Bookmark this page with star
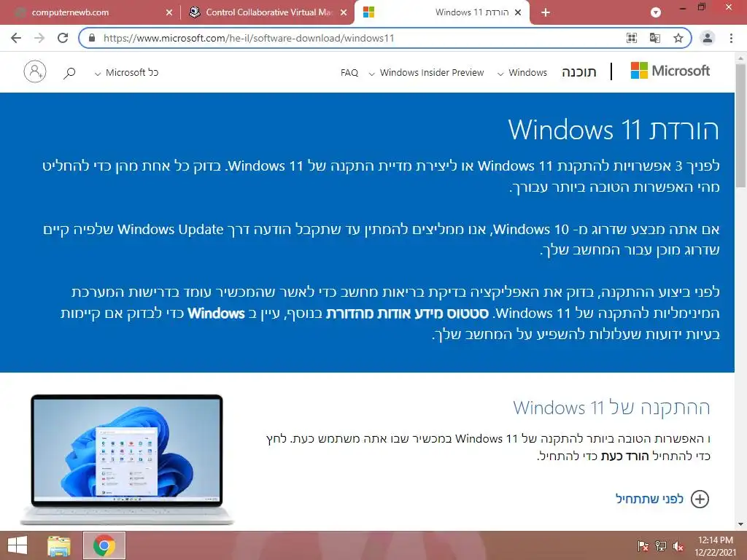Image resolution: width=747 pixels, height=560 pixels. coord(678,38)
